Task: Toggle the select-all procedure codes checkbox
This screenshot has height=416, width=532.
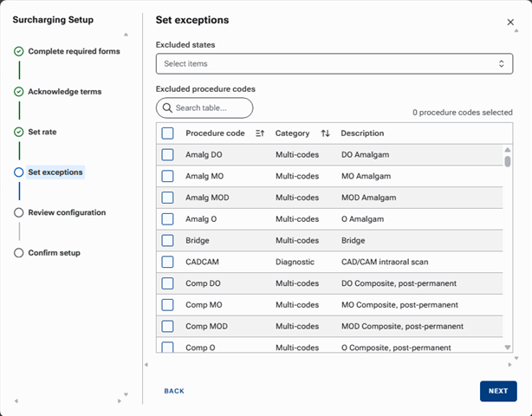Action: pyautogui.click(x=167, y=133)
